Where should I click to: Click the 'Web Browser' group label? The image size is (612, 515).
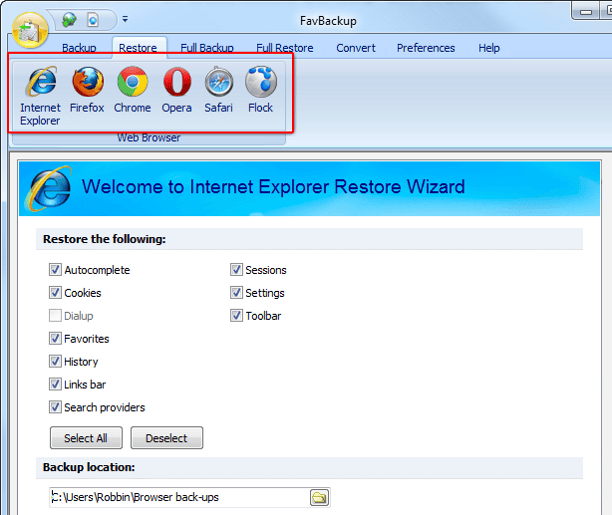coord(149,138)
